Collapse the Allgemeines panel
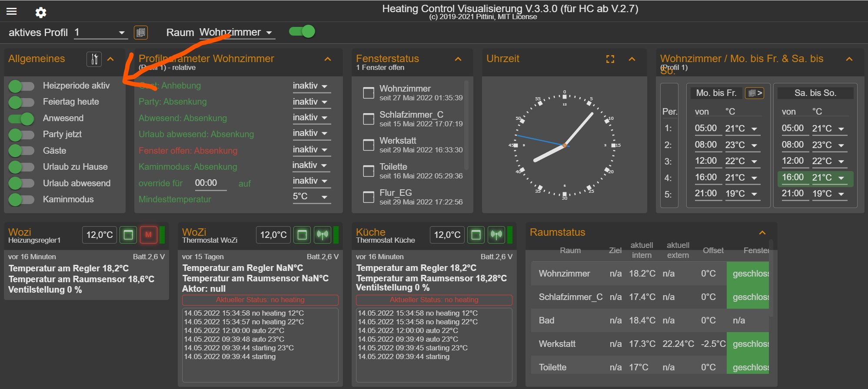The height and width of the screenshot is (389, 868). coord(110,59)
